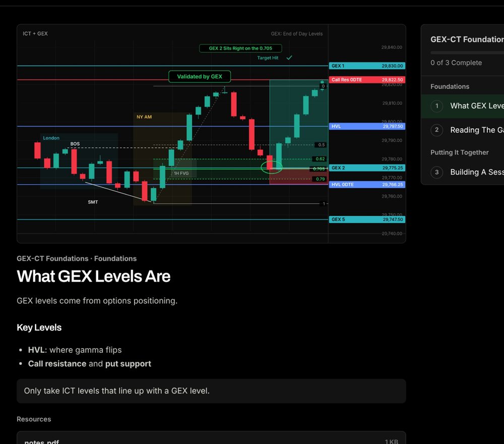Click the '0 of 3 Complete' progress text

tap(456, 63)
